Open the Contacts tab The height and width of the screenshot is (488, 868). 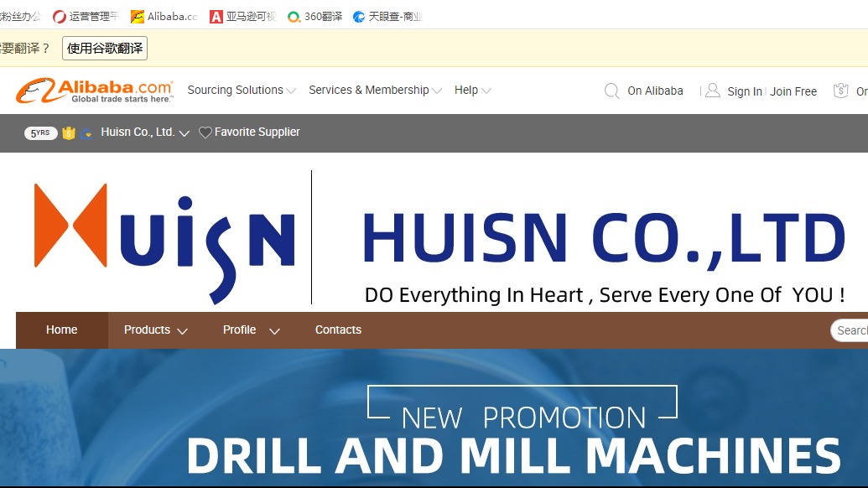pyautogui.click(x=338, y=330)
